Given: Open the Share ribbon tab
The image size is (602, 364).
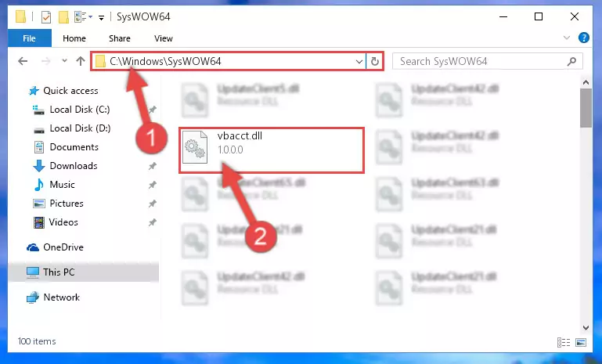Looking at the screenshot, I should pos(120,38).
